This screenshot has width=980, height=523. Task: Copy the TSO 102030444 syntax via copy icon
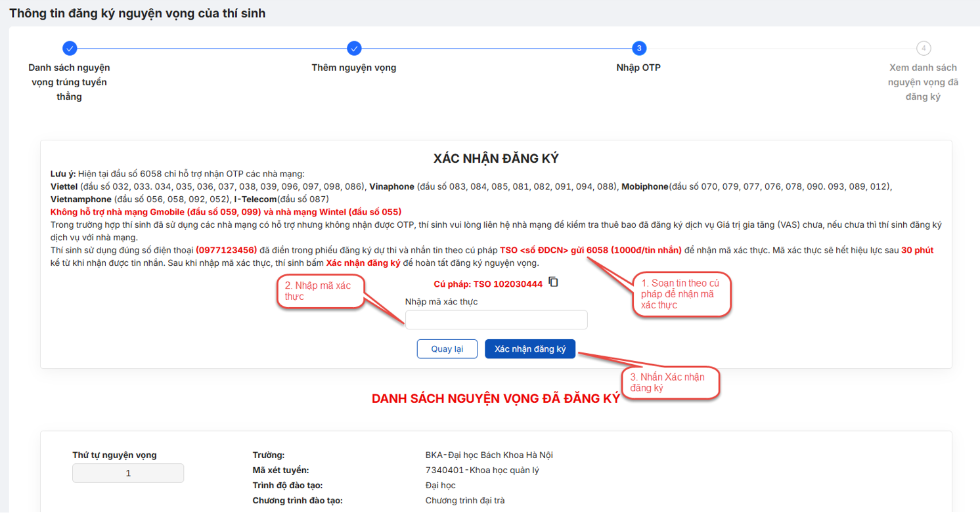(554, 282)
